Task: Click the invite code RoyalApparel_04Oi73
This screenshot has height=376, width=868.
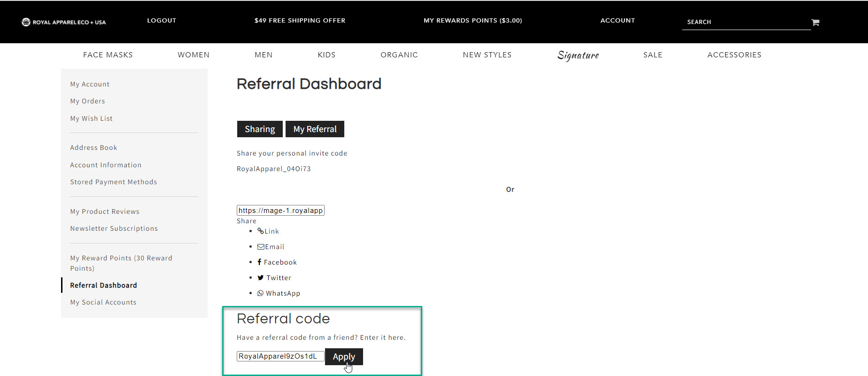Action: [x=273, y=169]
